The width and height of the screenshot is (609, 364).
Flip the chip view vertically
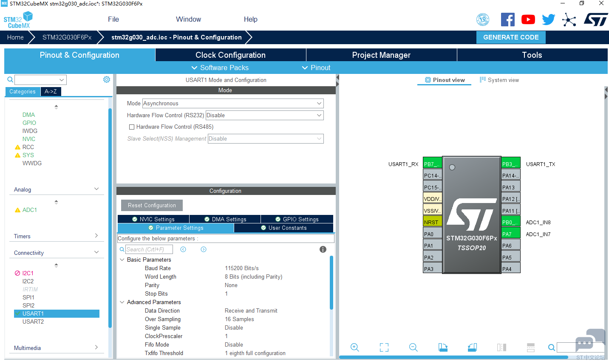(531, 347)
